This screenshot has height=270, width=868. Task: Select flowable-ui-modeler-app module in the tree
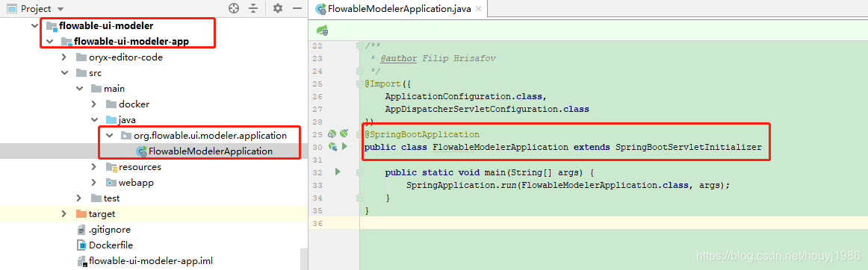131,41
